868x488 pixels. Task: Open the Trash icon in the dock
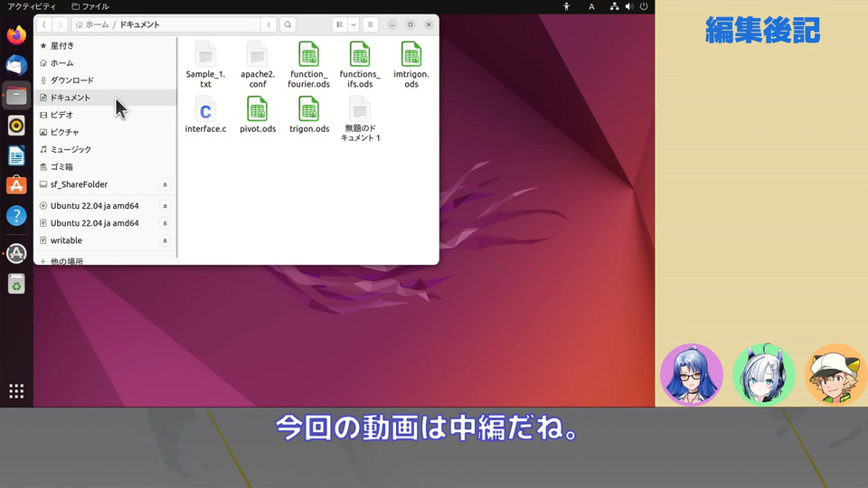coord(16,284)
